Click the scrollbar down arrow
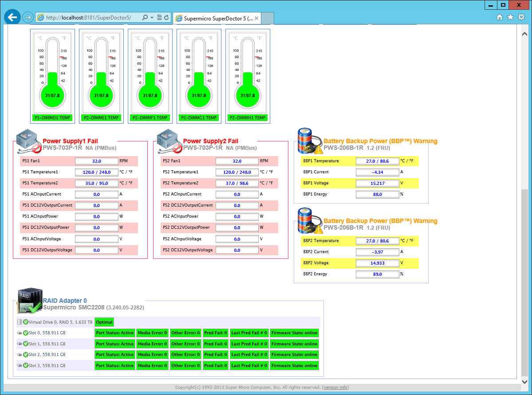The width and height of the screenshot is (532, 395). 524,381
